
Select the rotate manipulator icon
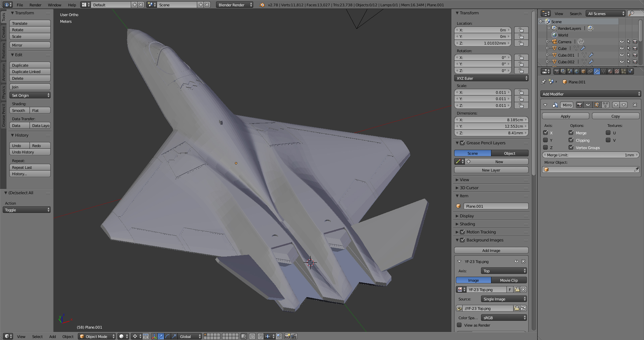pos(167,336)
